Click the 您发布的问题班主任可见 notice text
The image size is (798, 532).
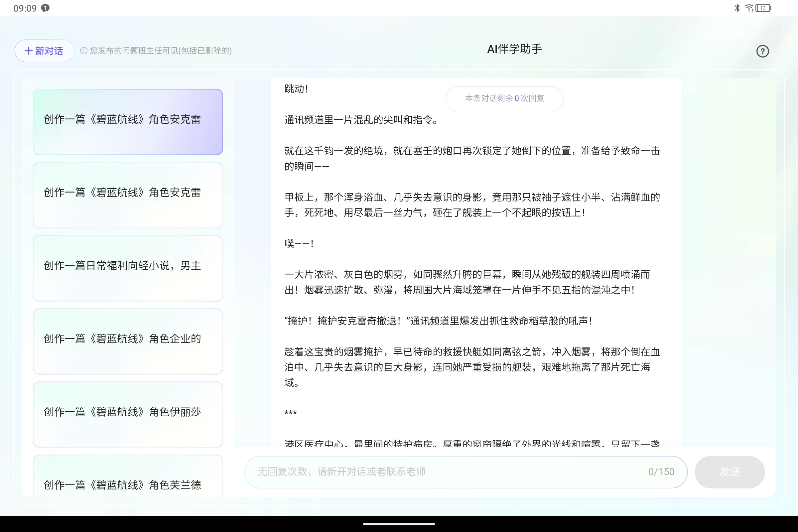tap(161, 51)
